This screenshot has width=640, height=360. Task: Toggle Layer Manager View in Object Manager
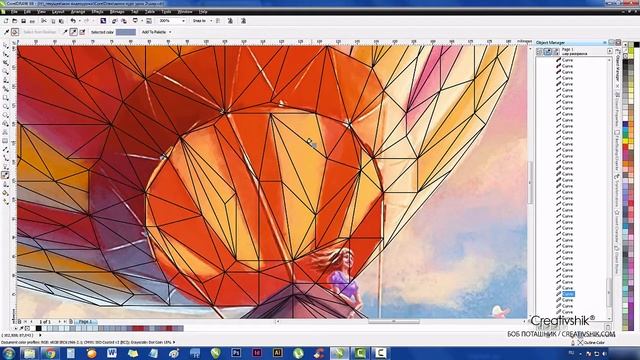tap(556, 51)
